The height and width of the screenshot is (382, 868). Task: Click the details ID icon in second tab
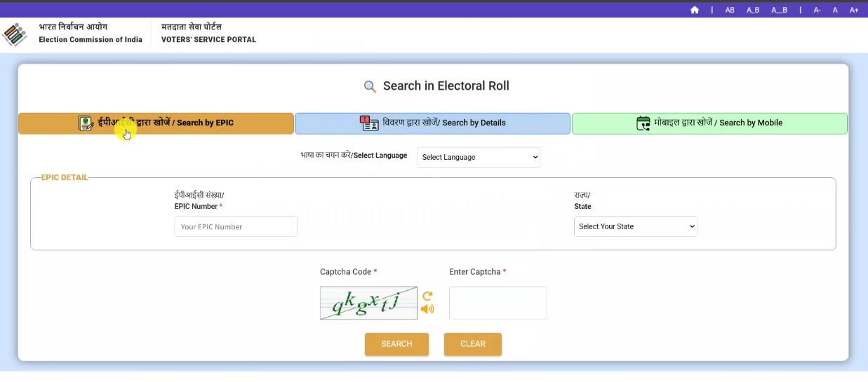point(369,123)
